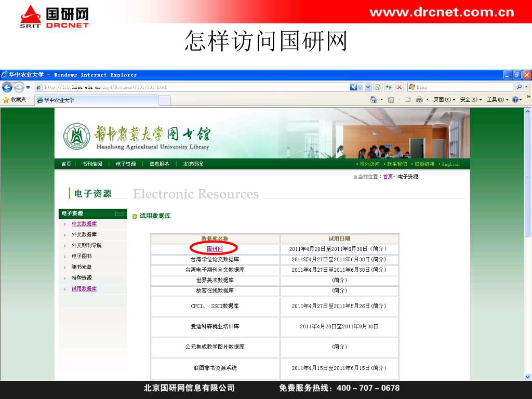Open the 工具(O) menu
The image size is (532, 399).
click(x=498, y=100)
